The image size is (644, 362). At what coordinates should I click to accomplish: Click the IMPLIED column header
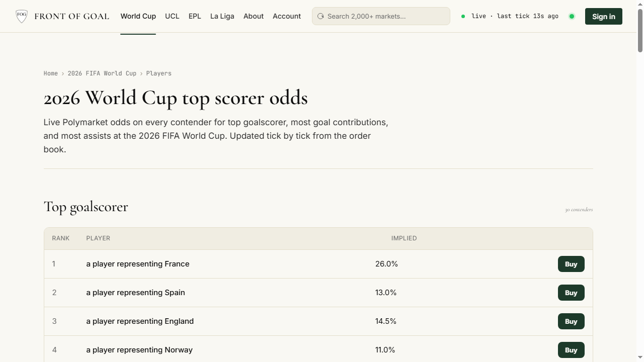tap(404, 238)
